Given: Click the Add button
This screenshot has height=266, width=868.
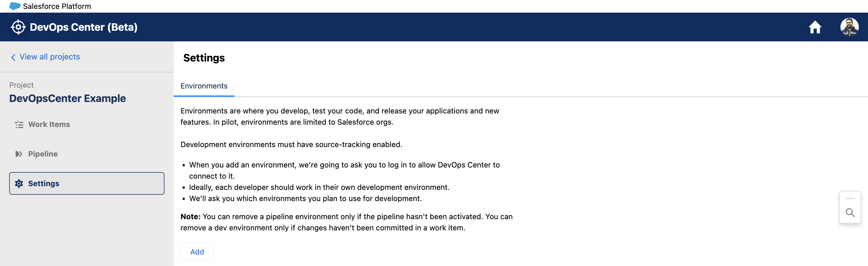Looking at the screenshot, I should [x=197, y=252].
